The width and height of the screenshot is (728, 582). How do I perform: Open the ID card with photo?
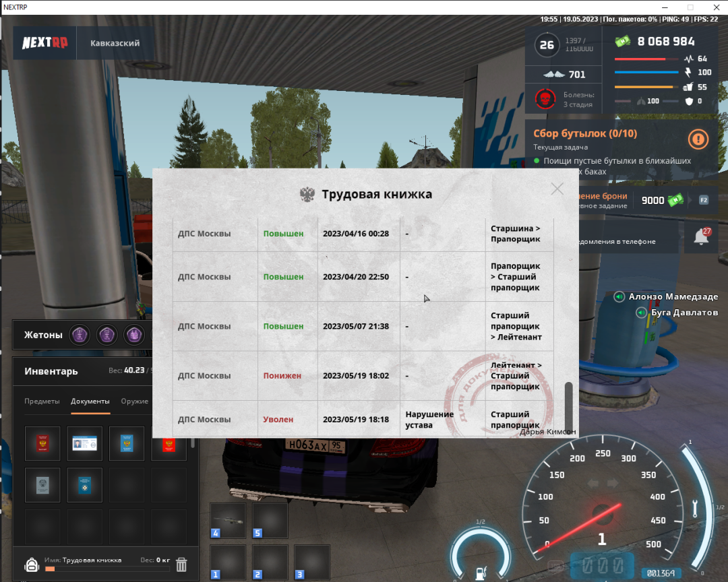coord(84,443)
